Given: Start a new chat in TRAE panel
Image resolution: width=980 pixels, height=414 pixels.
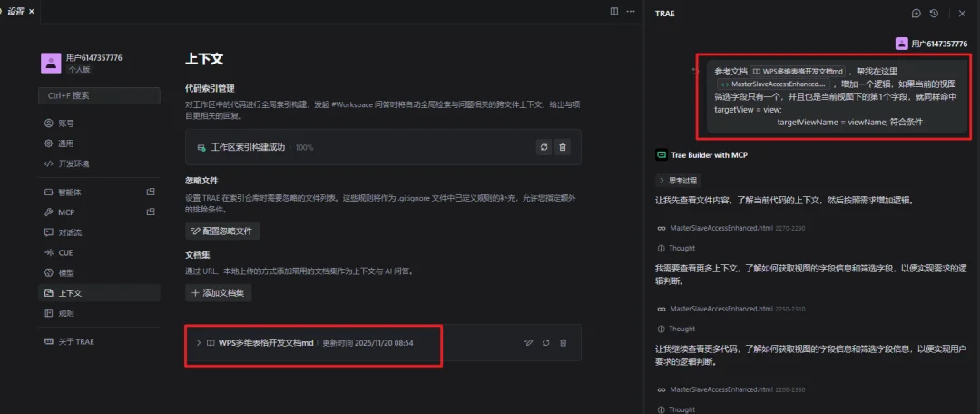Looking at the screenshot, I should click(x=916, y=13).
